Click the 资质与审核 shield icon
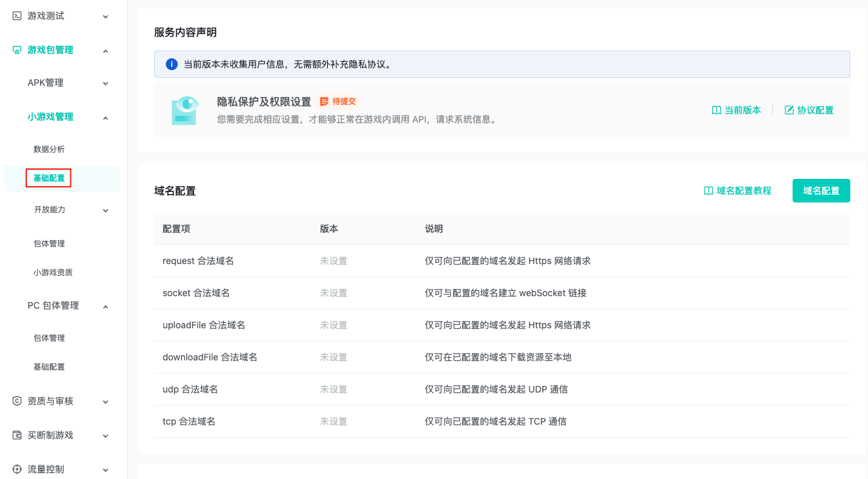Viewport: 868px width, 479px height. click(17, 401)
